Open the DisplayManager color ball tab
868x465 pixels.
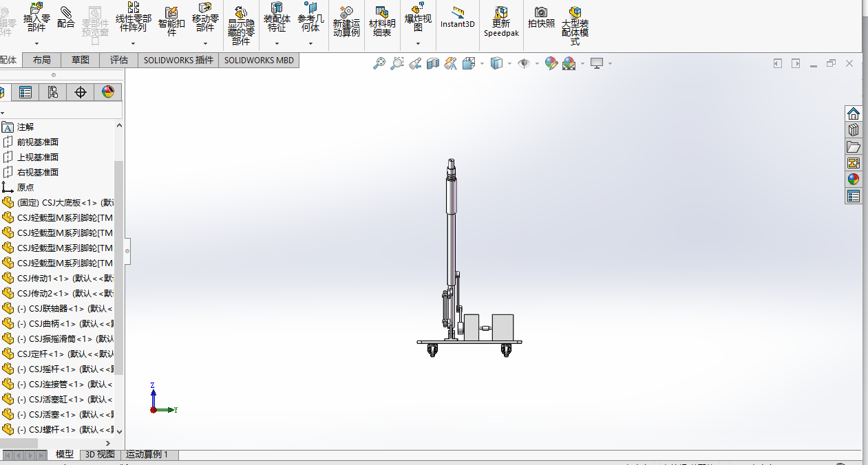click(x=108, y=92)
